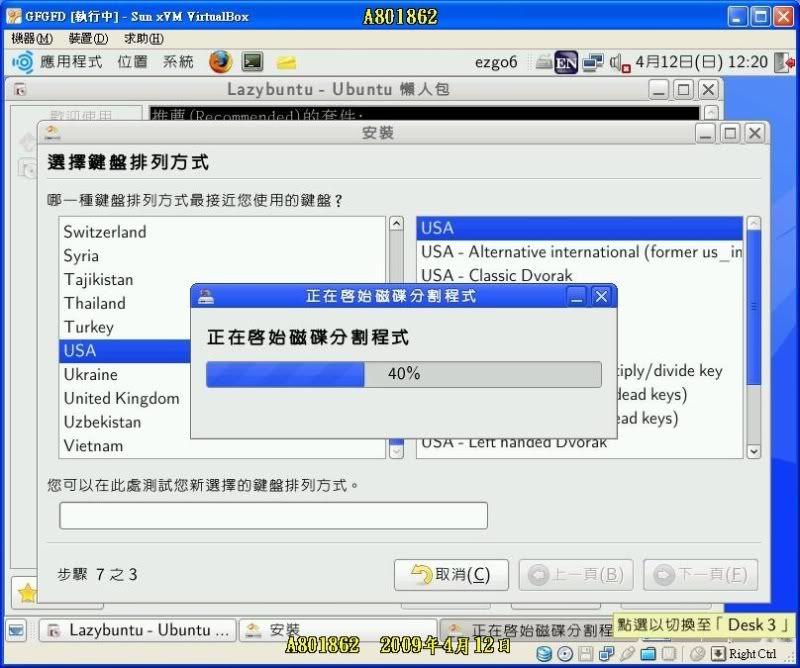
Task: Click the yellow note icon in panel
Action: point(286,63)
